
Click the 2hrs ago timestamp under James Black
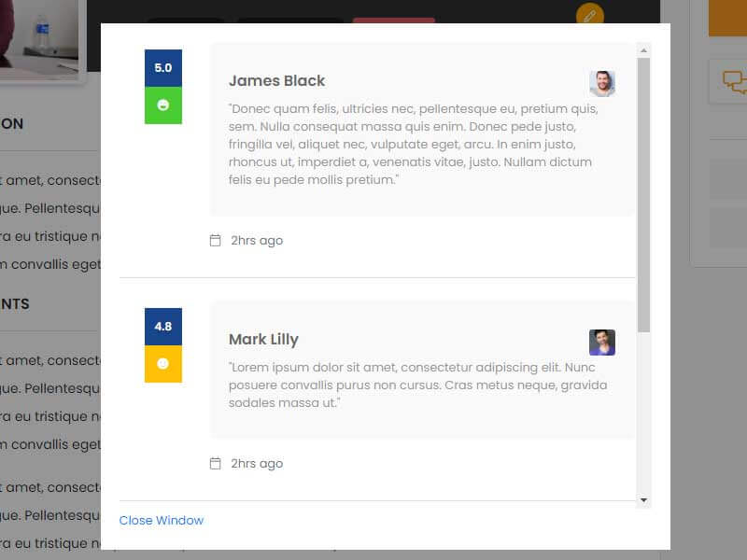(257, 241)
